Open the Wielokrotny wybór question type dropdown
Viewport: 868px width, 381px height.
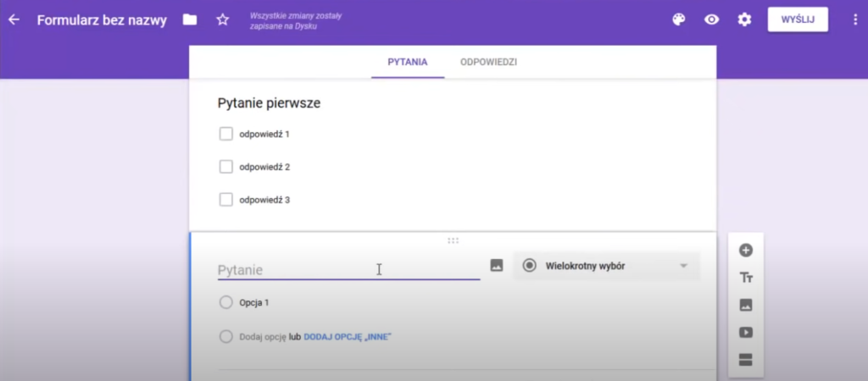point(607,266)
